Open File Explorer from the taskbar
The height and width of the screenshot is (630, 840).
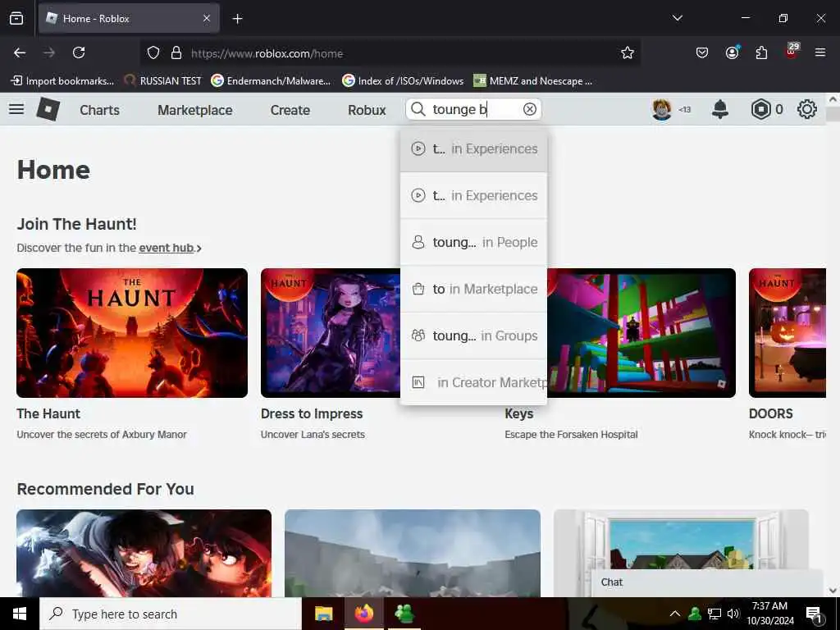(323, 614)
